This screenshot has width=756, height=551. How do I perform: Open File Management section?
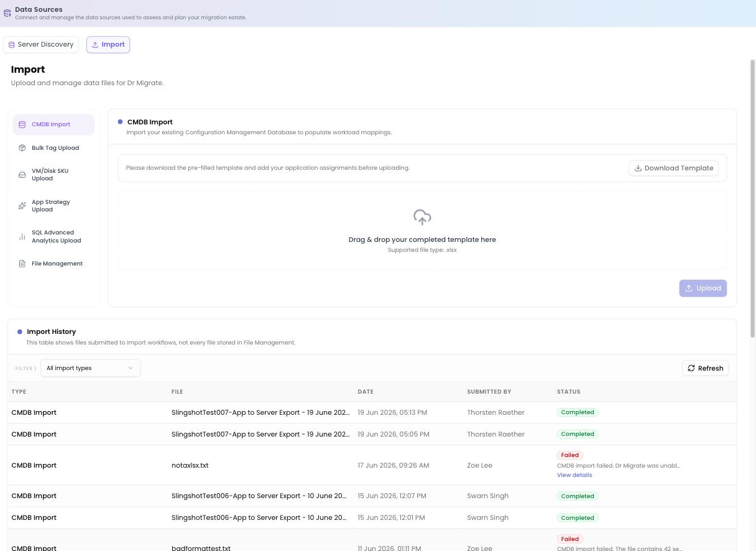tap(53, 264)
